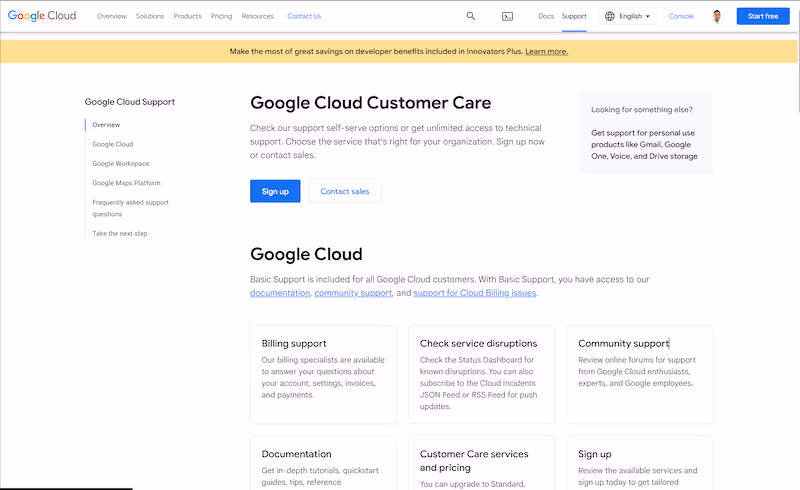This screenshot has height=490, width=800.
Task: Click the Google Cloud Customer Care heading
Action: [x=370, y=103]
